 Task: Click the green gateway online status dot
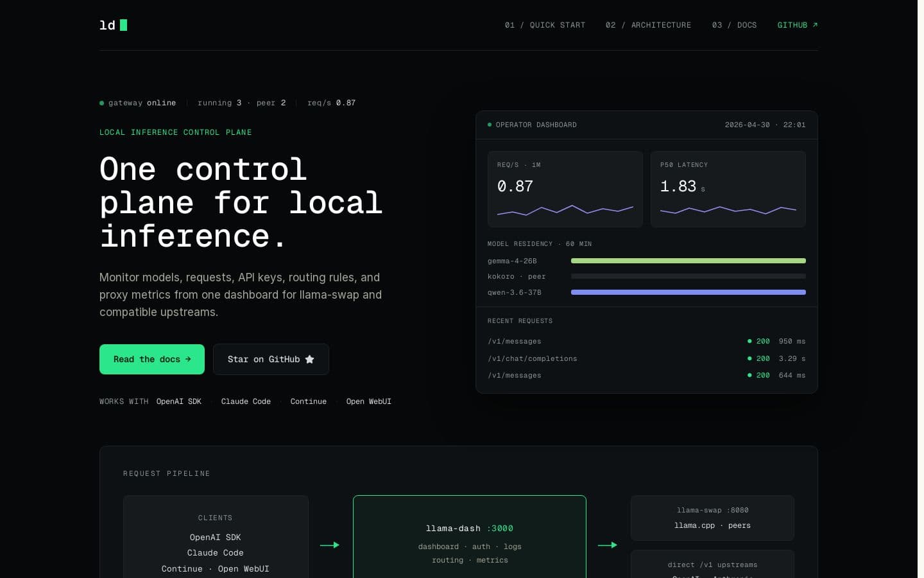pyautogui.click(x=101, y=103)
